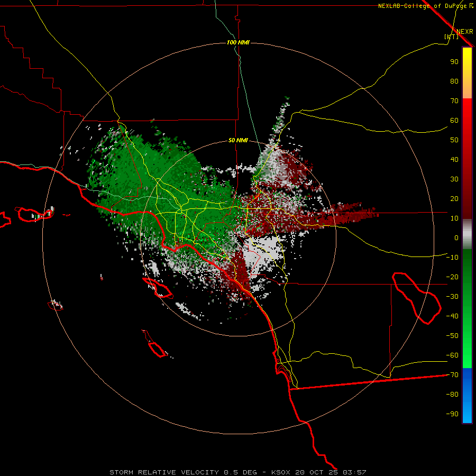476x476 pixels.
Task: Click the 50 knot label on colorbar
Action: [454, 140]
